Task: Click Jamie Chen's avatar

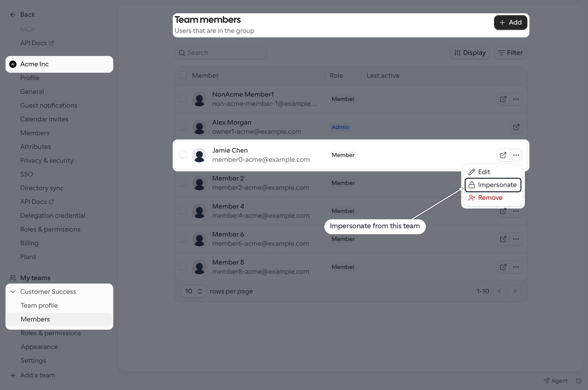Action: [x=199, y=155]
